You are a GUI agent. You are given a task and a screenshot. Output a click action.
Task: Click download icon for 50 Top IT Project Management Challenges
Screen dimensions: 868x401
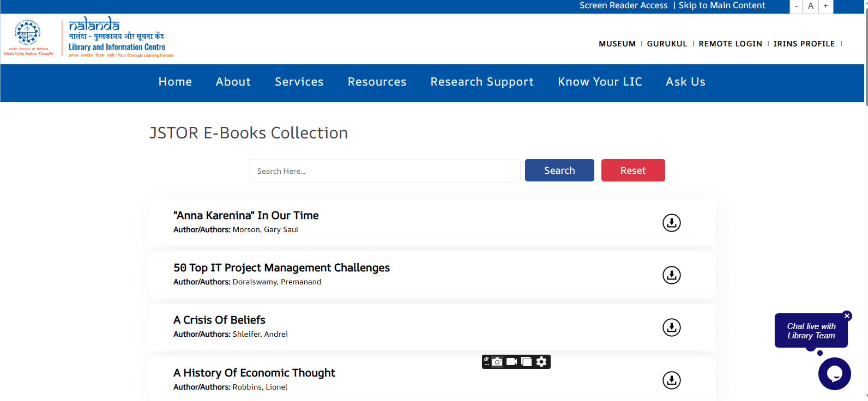pyautogui.click(x=671, y=275)
